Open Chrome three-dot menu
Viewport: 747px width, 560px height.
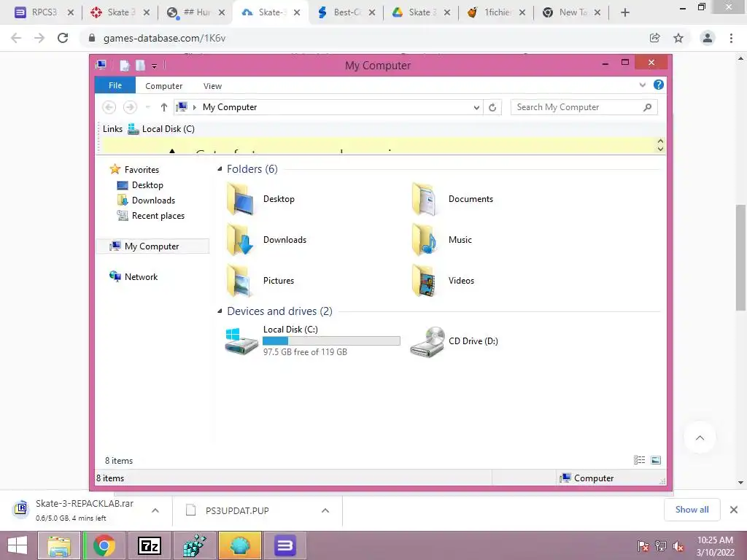click(731, 38)
